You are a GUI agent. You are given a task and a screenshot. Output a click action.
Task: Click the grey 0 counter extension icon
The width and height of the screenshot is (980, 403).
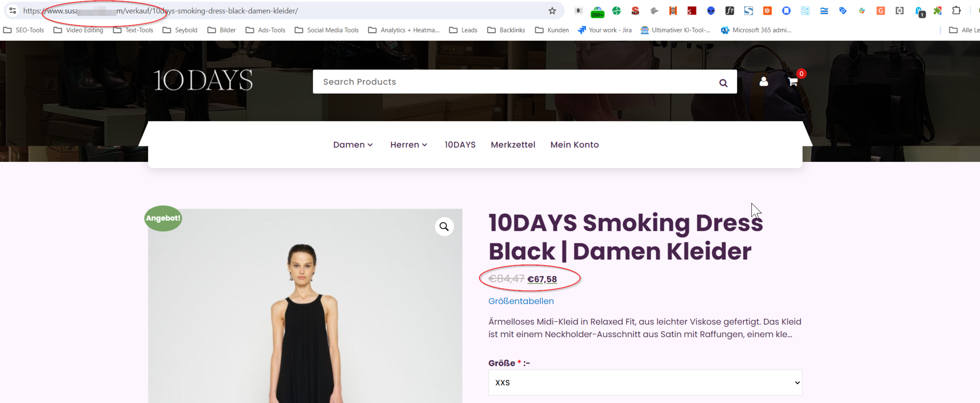(x=578, y=11)
